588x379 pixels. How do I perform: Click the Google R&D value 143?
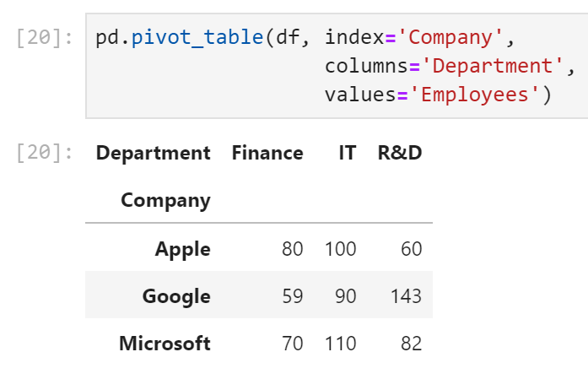pos(406,296)
